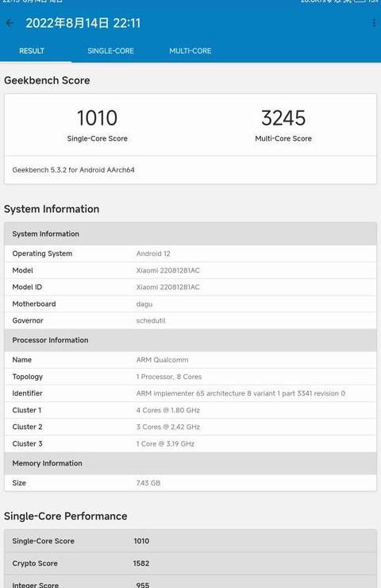Image resolution: width=381 pixels, height=588 pixels.
Task: Select the Crypto Score row
Action: [x=190, y=563]
